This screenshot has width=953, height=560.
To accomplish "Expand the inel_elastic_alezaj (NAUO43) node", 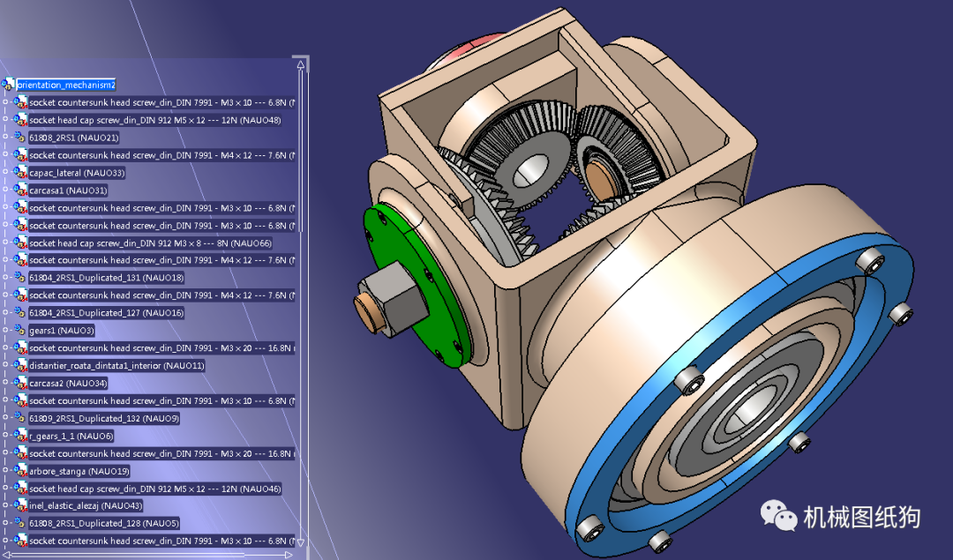I will tap(5, 505).
